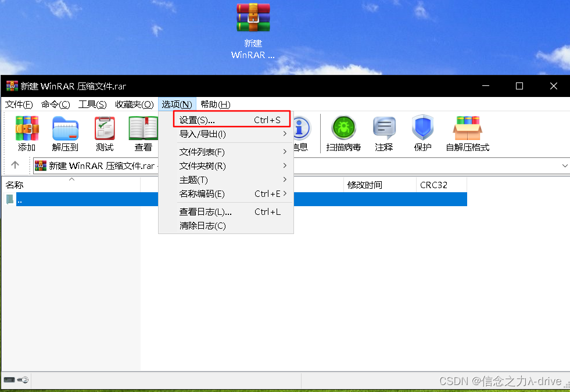The width and height of the screenshot is (570, 392).
Task: Select the parent folder '..' row
Action: (234, 199)
